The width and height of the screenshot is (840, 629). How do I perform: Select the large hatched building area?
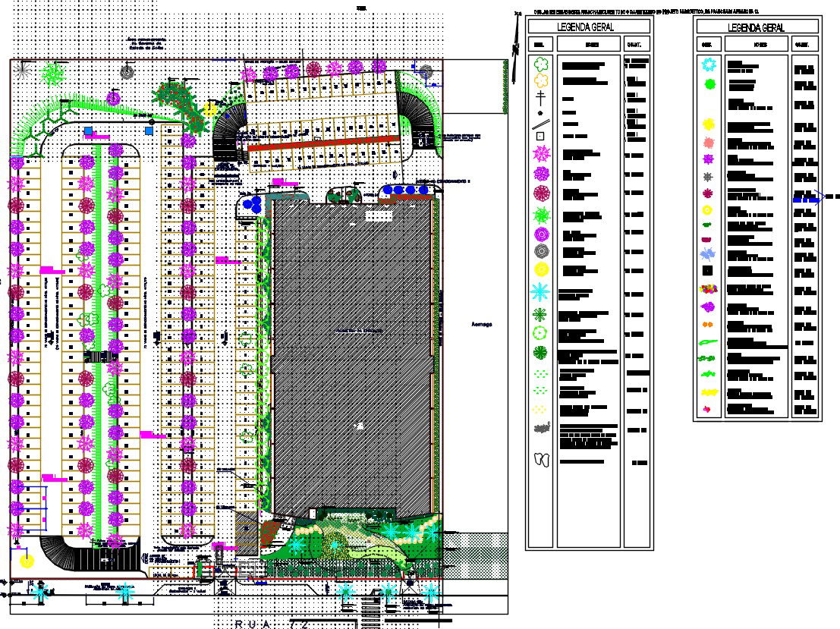[349, 349]
